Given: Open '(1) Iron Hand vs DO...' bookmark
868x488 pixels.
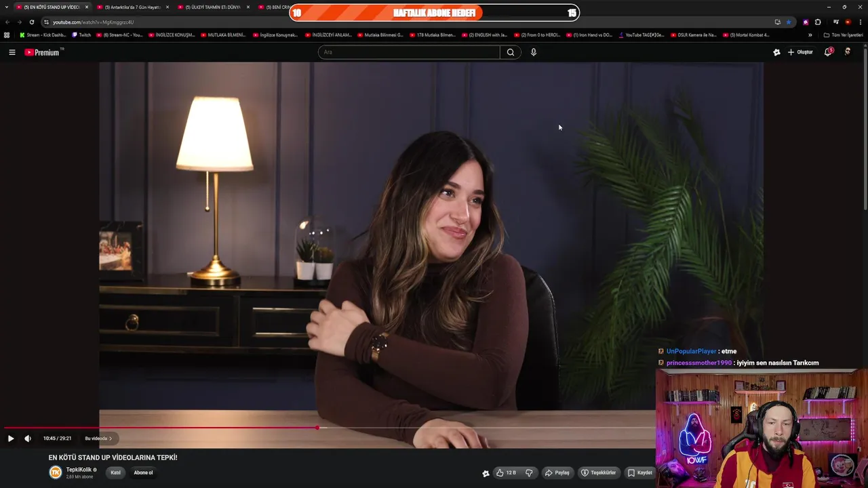Looking at the screenshot, I should pyautogui.click(x=589, y=35).
